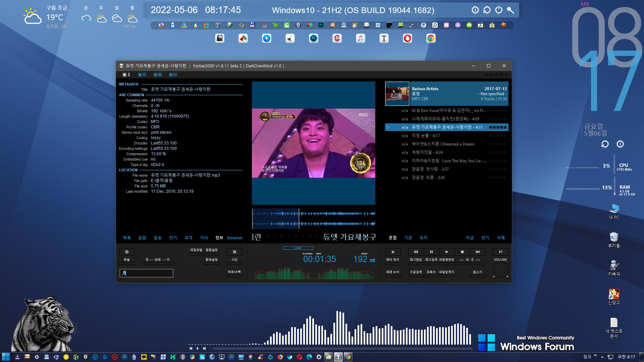644x362 pixels.
Task: Open the 전기 tab
Action: (173, 238)
